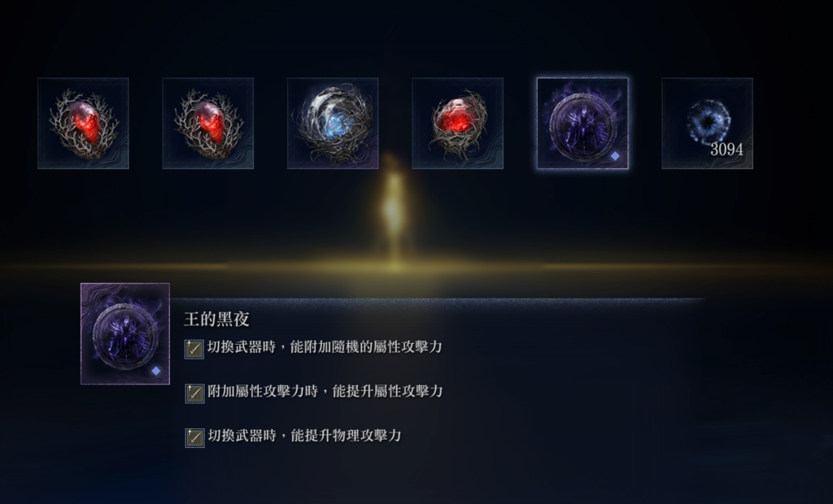Viewport: 833px width, 504px height.
Task: Click the highlighted purple 王的黑夜 relic slot
Action: coord(582,124)
